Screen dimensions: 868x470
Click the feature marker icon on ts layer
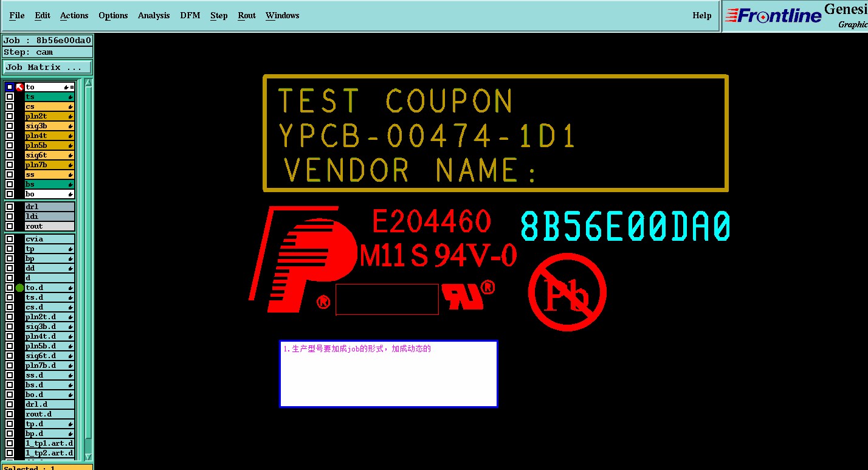click(71, 97)
